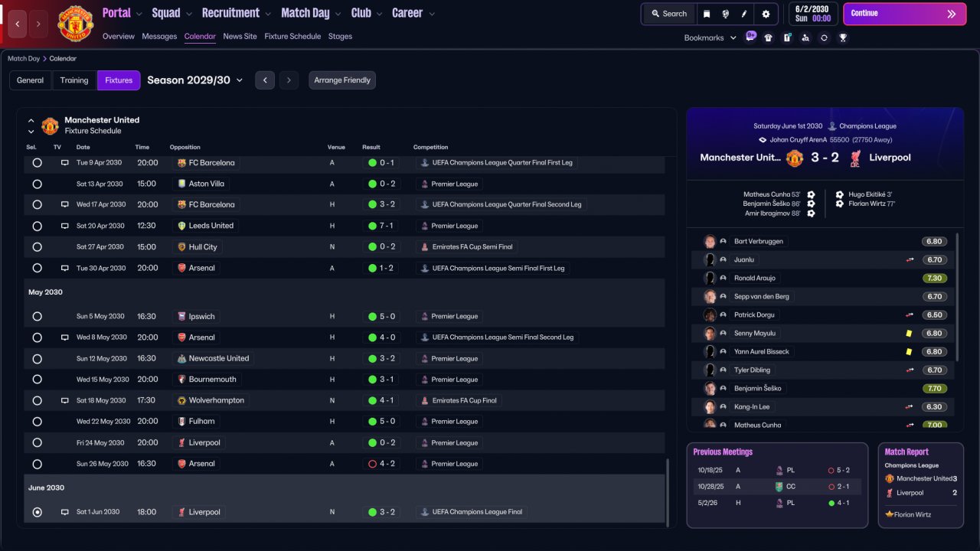Open the Recruitment dropdown menu
The image size is (980, 551).
point(236,13)
